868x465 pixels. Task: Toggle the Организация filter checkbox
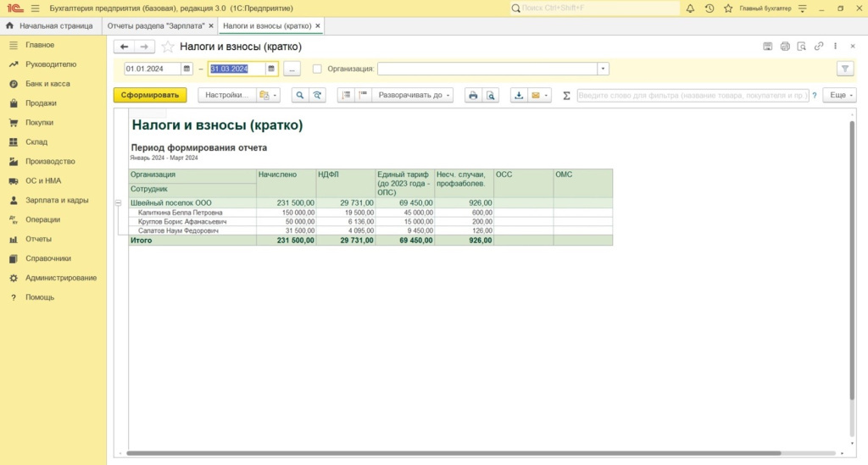[317, 69]
